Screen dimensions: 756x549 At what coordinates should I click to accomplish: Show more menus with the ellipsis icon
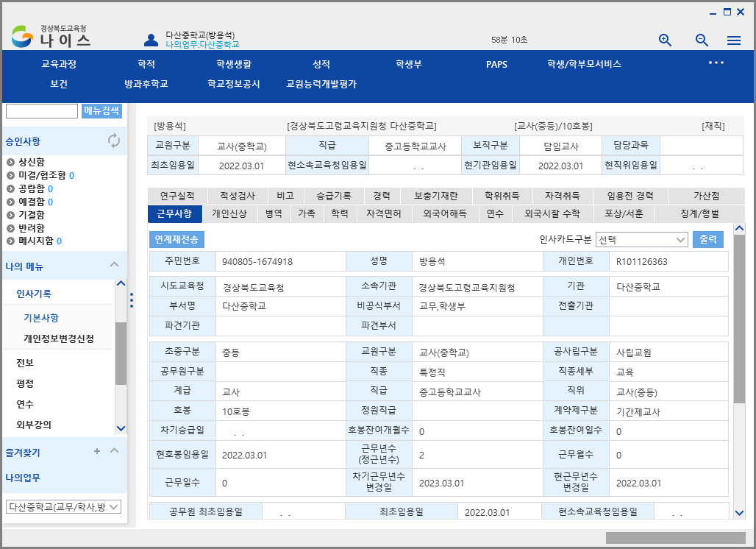[x=716, y=63]
